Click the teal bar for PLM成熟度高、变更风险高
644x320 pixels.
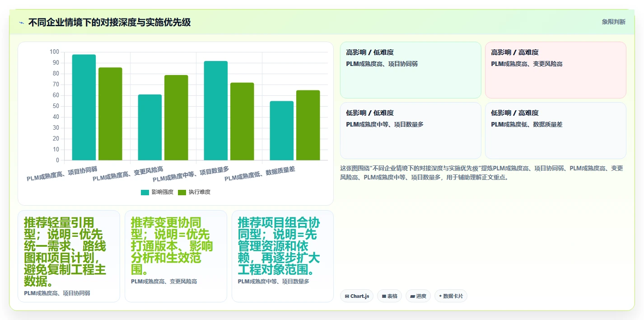pos(150,127)
